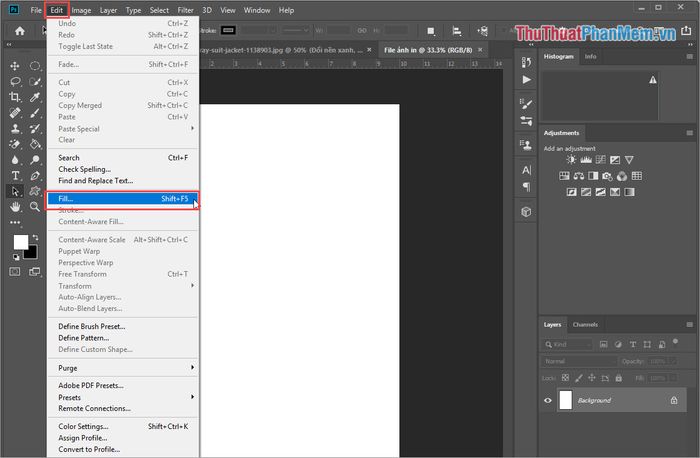Open the Adjustments panel menu

pyautogui.click(x=690, y=133)
